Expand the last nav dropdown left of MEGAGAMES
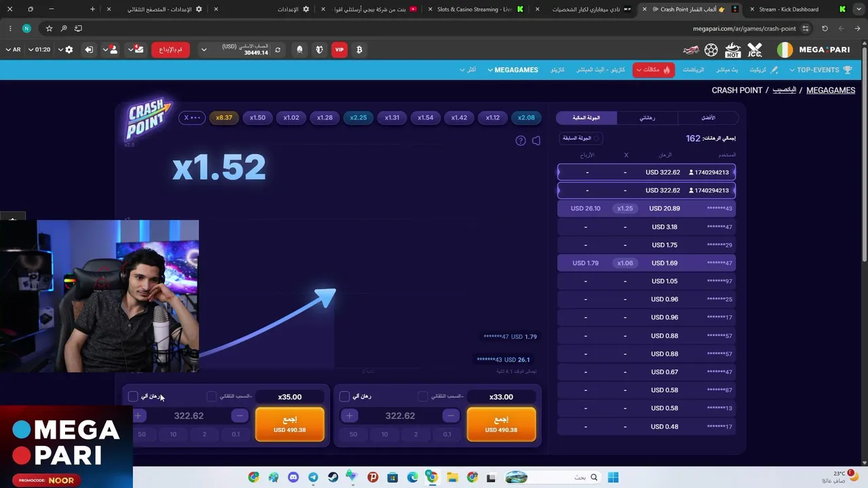Viewport: 868px width, 488px height. point(467,70)
